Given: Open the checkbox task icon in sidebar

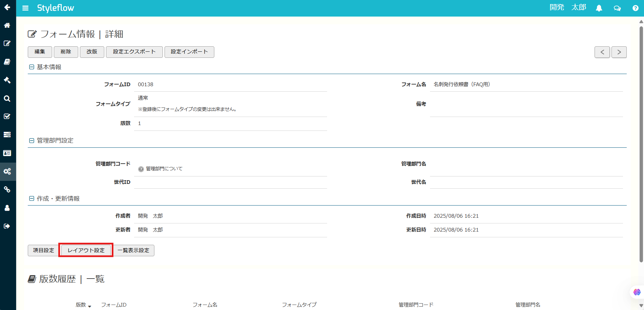Looking at the screenshot, I should pyautogui.click(x=7, y=116).
